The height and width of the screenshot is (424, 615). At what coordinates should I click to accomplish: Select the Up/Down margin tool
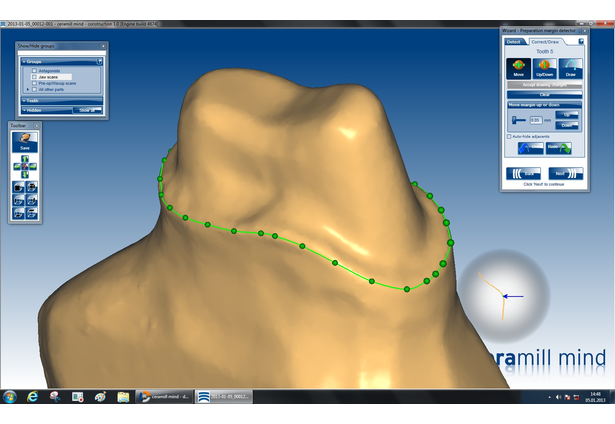pos(544,68)
